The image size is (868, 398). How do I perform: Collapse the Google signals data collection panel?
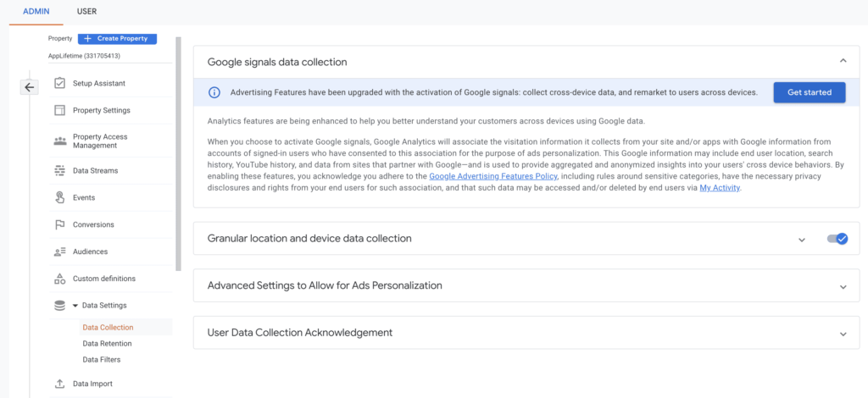click(843, 61)
